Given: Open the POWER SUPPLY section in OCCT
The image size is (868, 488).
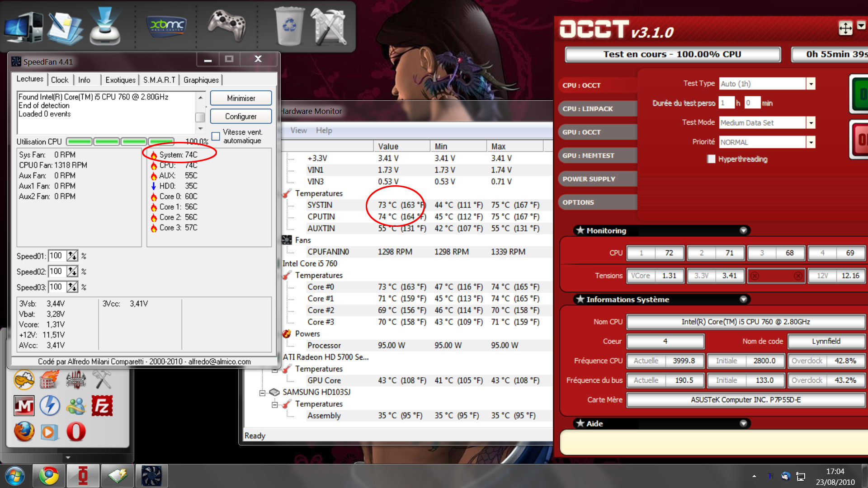Looking at the screenshot, I should (x=597, y=179).
